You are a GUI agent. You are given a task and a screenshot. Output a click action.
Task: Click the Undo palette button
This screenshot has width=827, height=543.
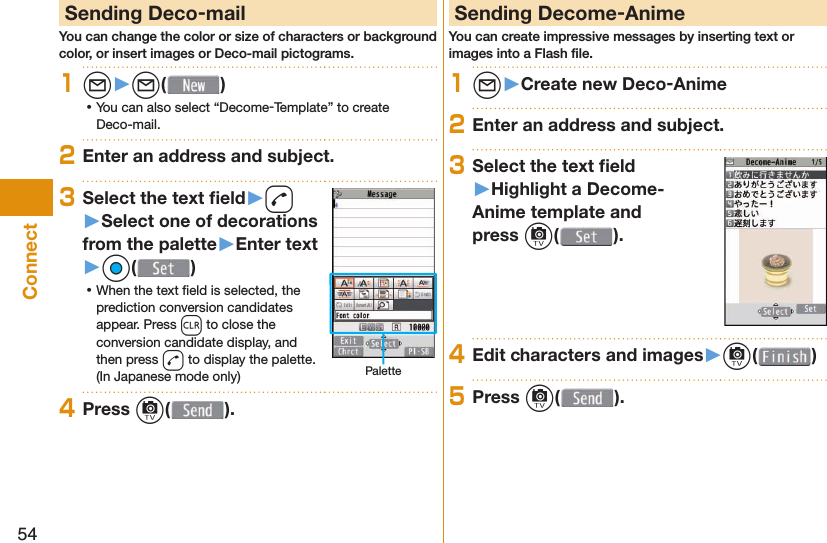point(423,294)
